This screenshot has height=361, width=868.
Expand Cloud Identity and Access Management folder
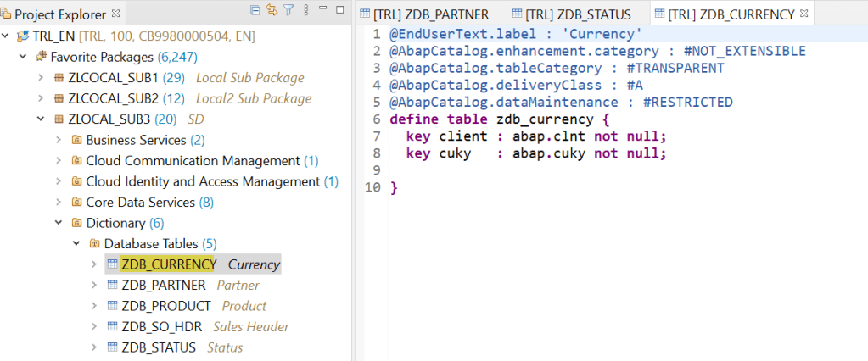(59, 181)
